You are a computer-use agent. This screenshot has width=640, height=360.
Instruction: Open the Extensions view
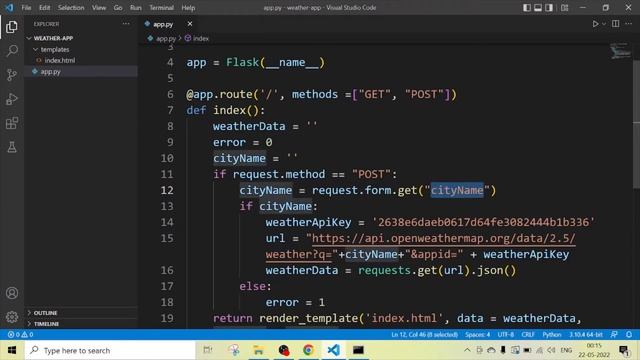click(x=12, y=123)
